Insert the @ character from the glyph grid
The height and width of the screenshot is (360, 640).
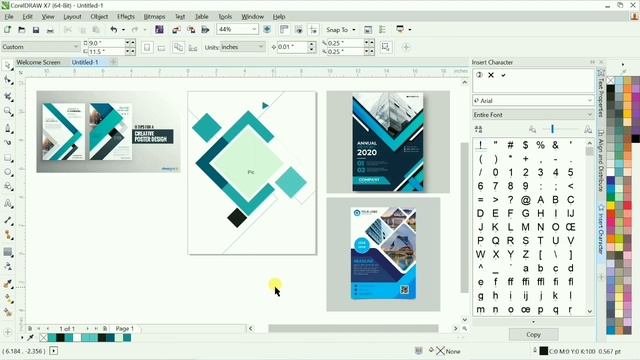pyautogui.click(x=525, y=200)
